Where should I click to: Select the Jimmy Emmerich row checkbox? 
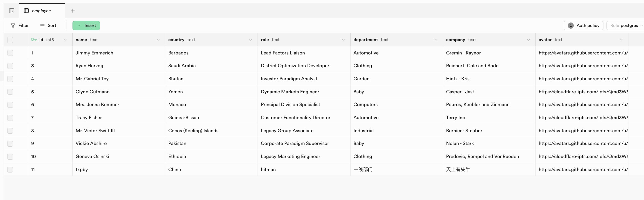(x=10, y=53)
